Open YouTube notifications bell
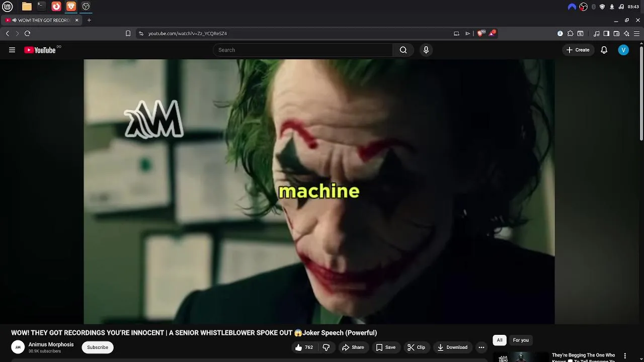The height and width of the screenshot is (362, 644). tap(604, 50)
